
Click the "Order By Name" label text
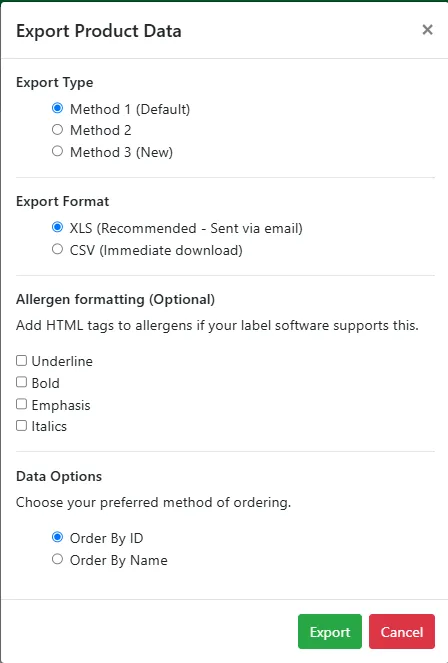(x=119, y=560)
